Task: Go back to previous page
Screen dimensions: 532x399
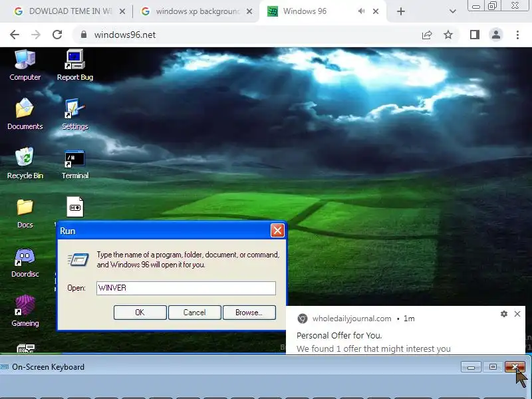Action: (15, 35)
